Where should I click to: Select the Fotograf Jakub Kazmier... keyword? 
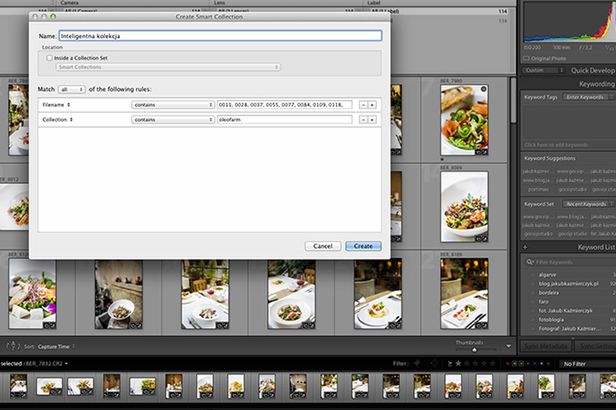[x=569, y=329]
